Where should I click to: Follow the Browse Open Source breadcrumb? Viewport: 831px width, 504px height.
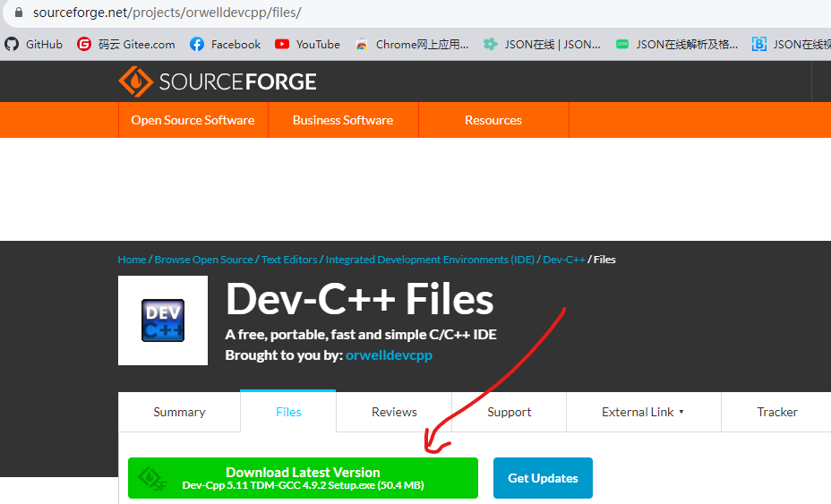(203, 260)
